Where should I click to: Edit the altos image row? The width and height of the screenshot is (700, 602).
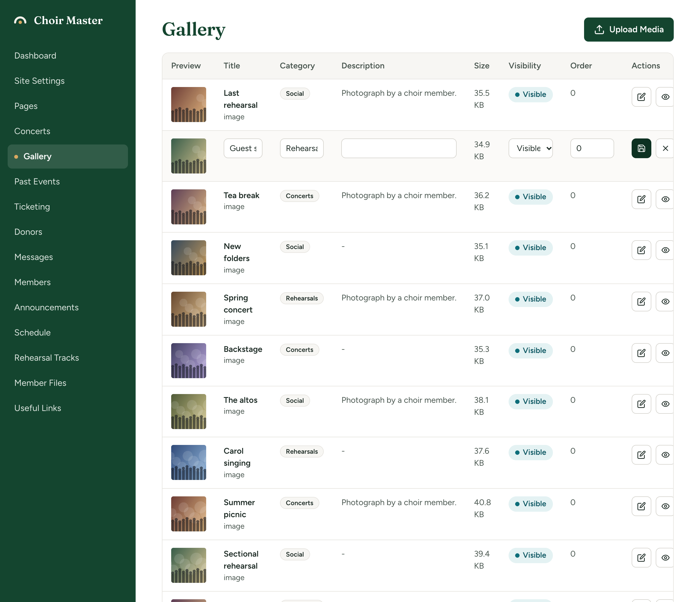click(641, 404)
